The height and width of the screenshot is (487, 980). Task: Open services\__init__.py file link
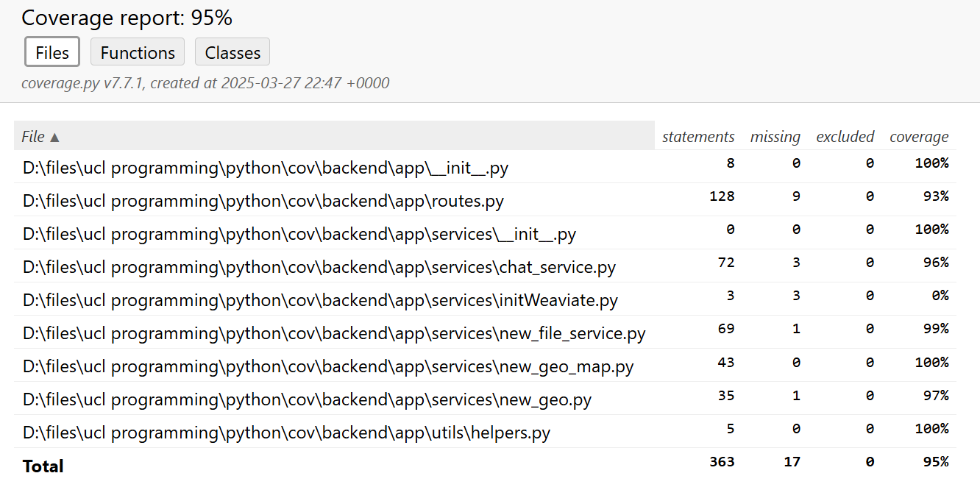click(299, 234)
